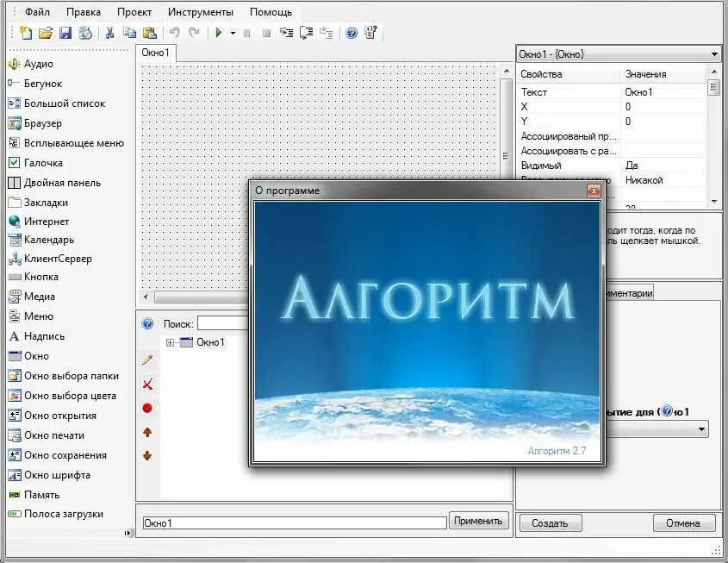The width and height of the screenshot is (728, 563).
Task: Run the project with green play icon
Action: click(x=219, y=33)
